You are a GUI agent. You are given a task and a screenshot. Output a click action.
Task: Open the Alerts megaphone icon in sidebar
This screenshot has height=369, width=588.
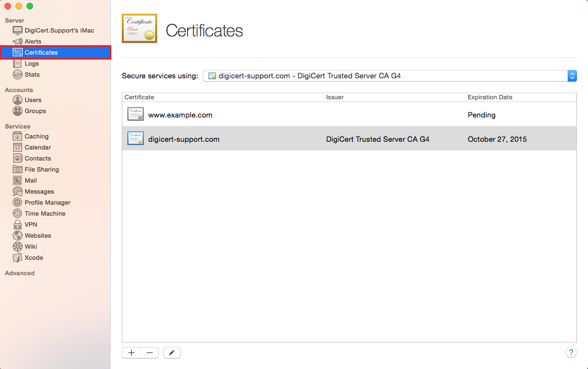click(18, 41)
